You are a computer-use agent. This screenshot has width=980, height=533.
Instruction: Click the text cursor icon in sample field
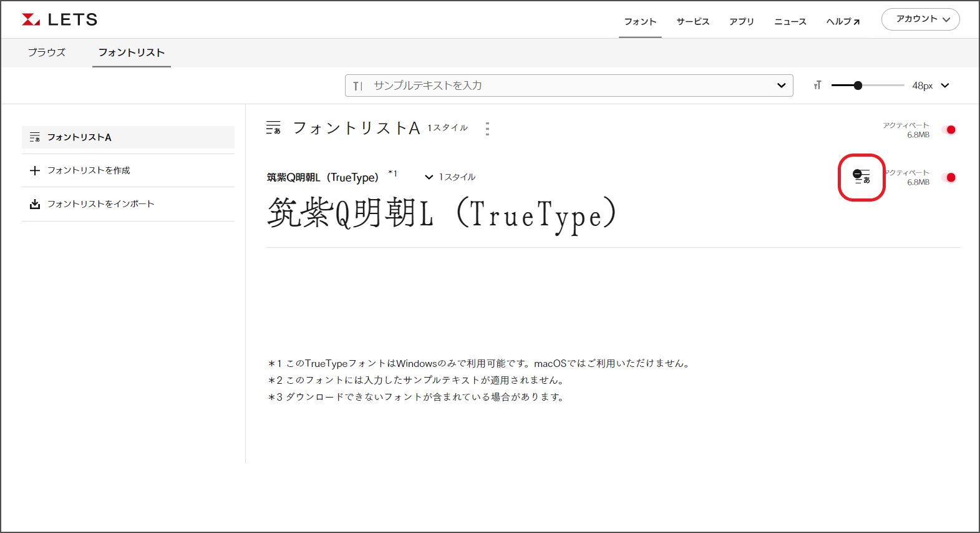[357, 86]
